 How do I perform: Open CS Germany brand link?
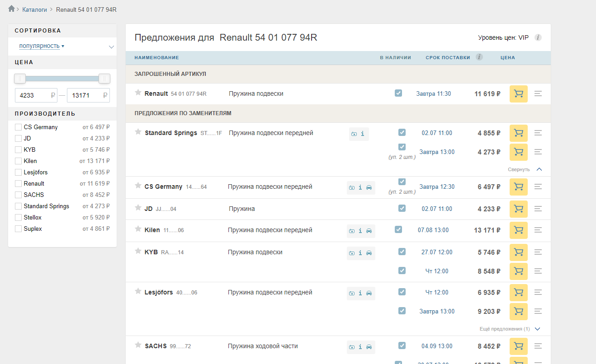coord(163,187)
